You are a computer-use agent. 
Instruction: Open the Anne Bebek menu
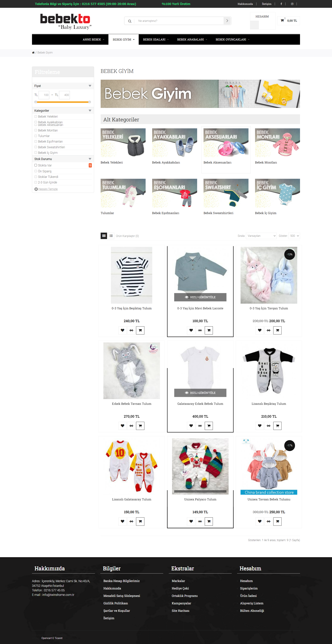click(x=93, y=39)
